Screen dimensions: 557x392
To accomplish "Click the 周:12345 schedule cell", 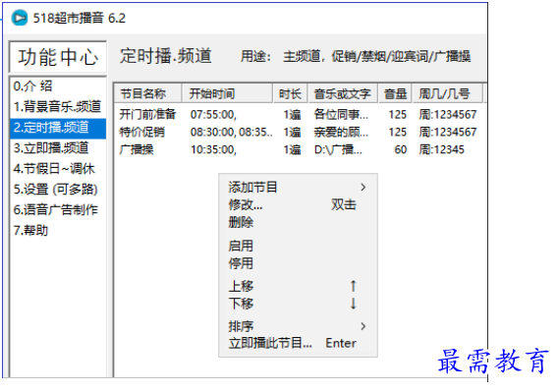I will point(441,149).
